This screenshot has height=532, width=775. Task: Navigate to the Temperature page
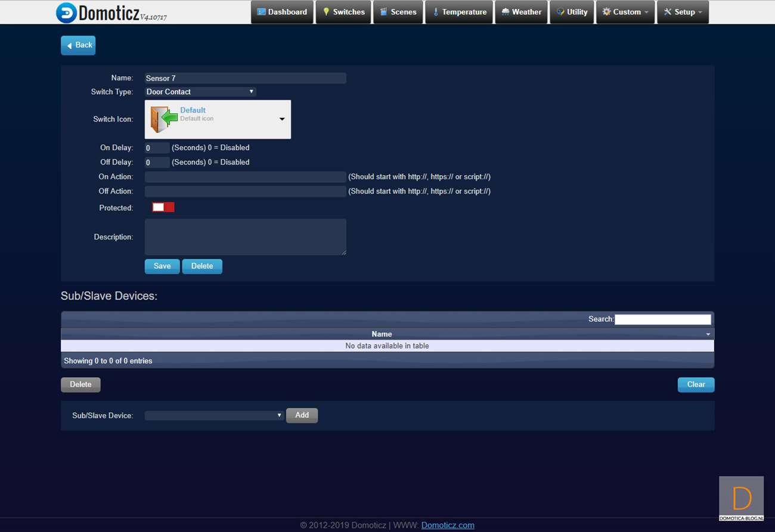459,12
